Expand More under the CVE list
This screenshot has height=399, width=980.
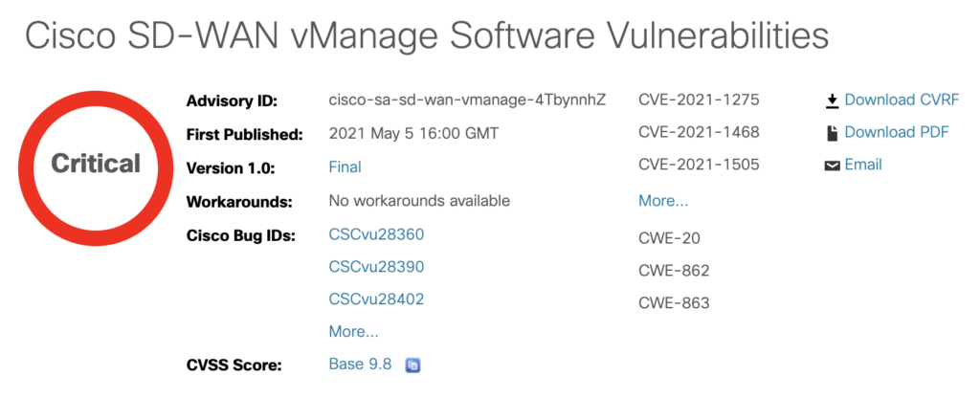[x=663, y=201]
